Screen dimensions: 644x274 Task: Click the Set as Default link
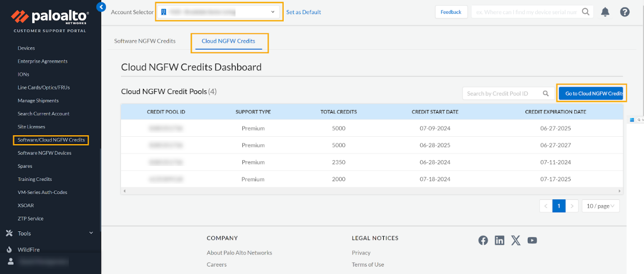(303, 12)
